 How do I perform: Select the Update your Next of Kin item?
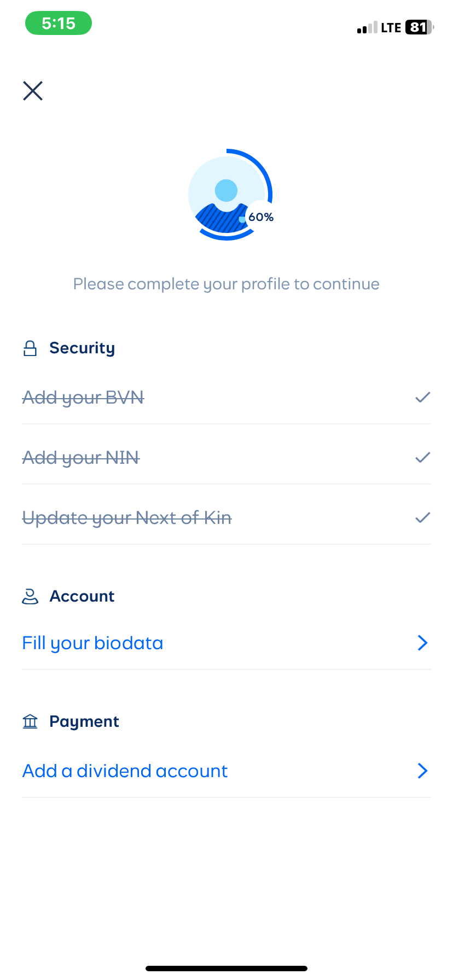(127, 518)
